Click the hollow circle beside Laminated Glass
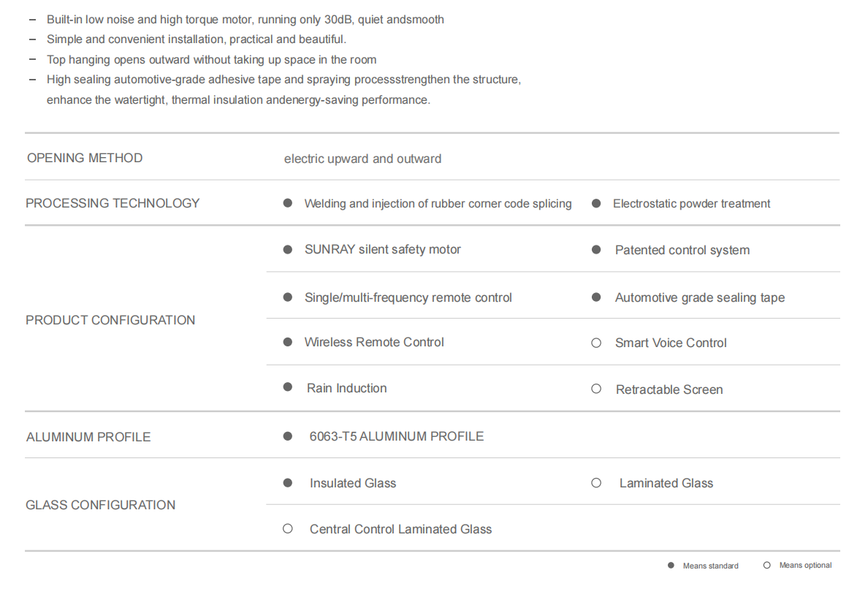This screenshot has height=597, width=868. tap(596, 483)
